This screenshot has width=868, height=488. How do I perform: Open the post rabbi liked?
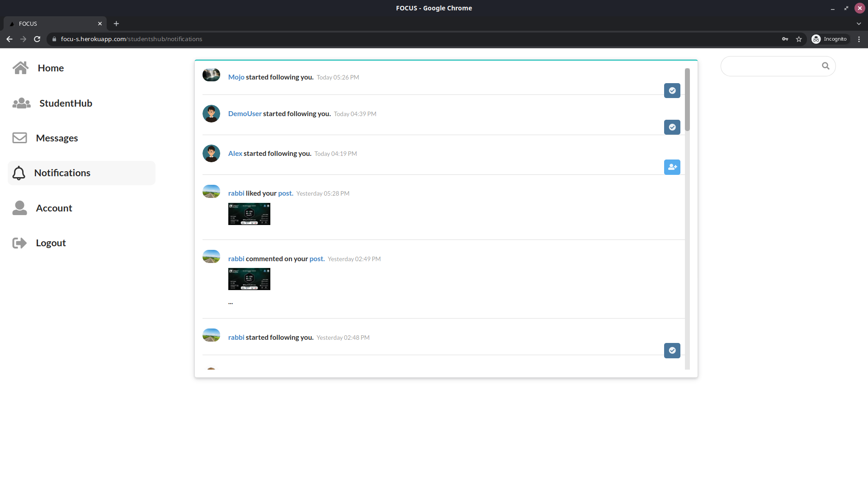coord(285,193)
